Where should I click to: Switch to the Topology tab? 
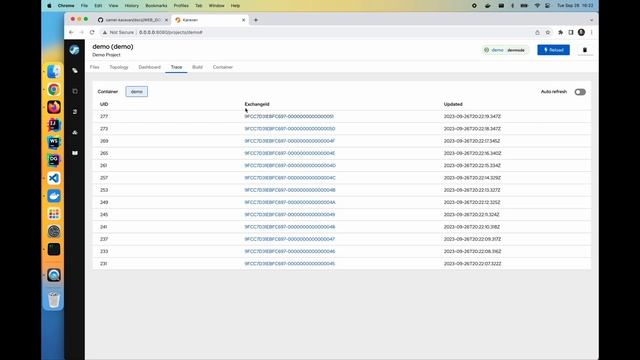pos(119,67)
